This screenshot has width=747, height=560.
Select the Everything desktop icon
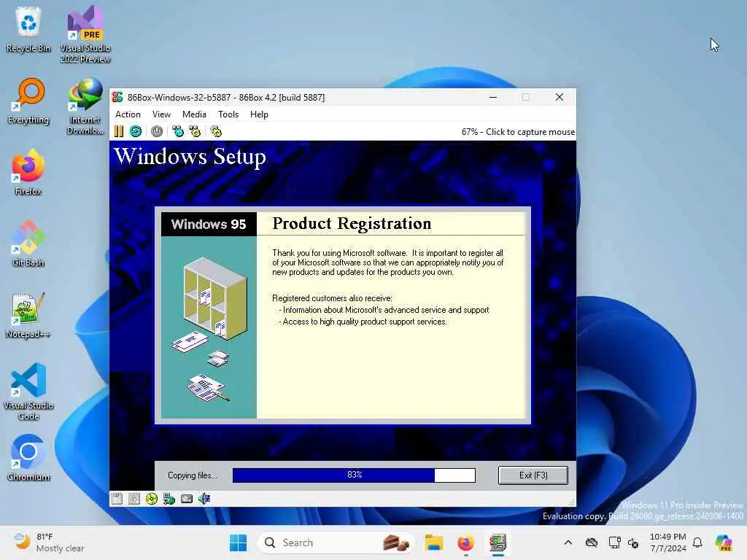pos(28,101)
